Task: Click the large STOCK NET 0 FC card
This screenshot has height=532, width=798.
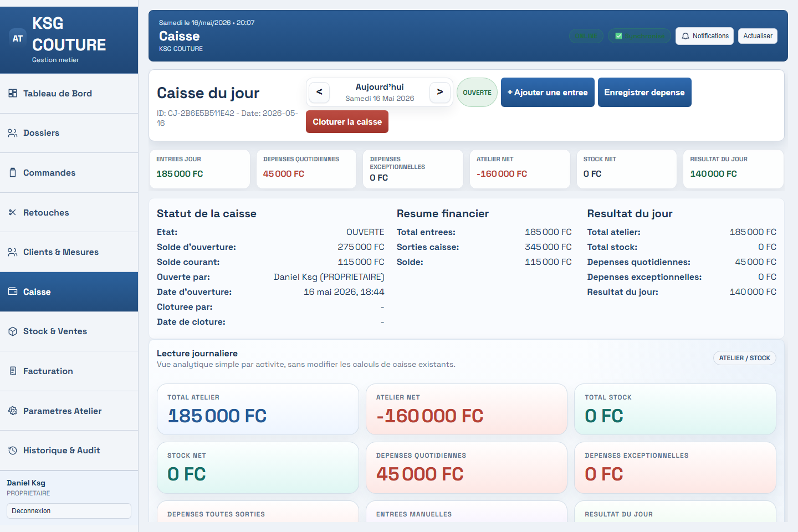Action: (258, 468)
